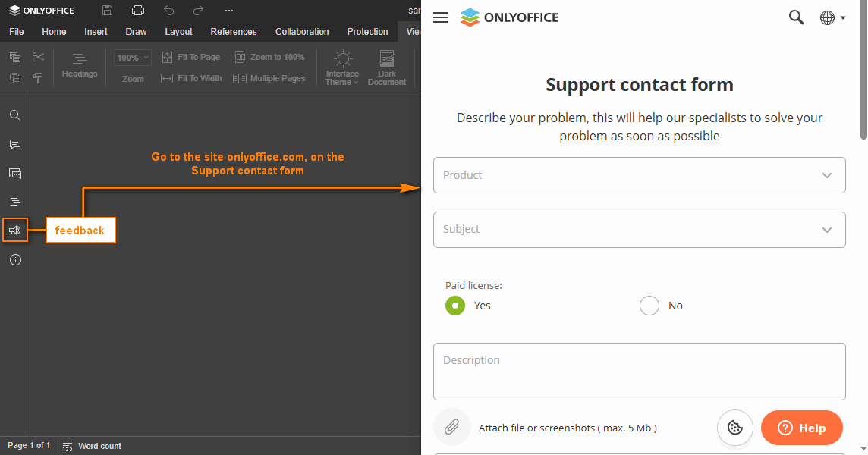Select No for Paid license
This screenshot has width=868, height=455.
(649, 306)
